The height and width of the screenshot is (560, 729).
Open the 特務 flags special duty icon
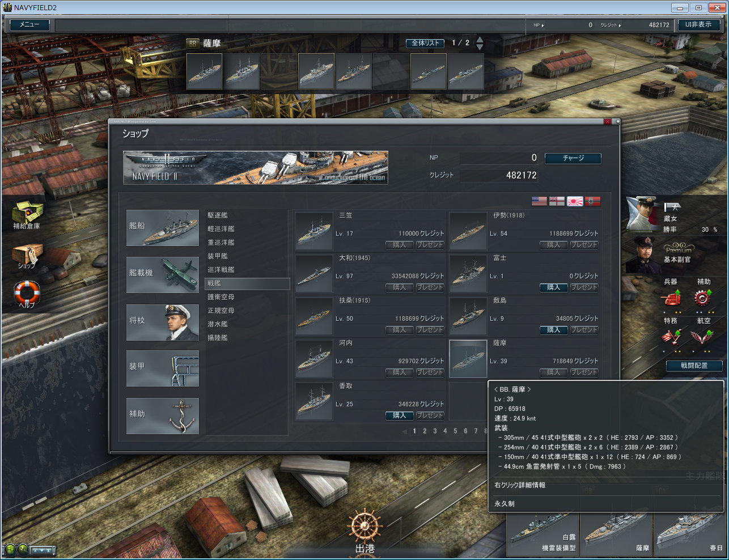click(671, 337)
